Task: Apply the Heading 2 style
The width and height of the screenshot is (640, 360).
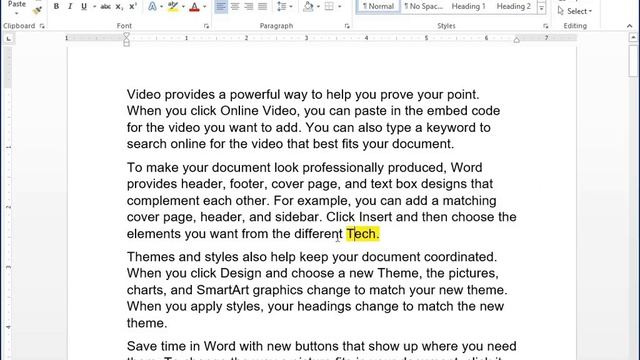Action: [x=513, y=7]
